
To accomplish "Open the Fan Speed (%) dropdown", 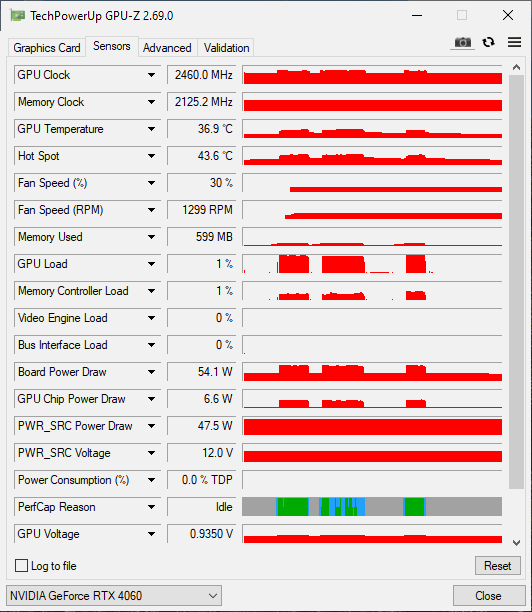I will (x=151, y=183).
